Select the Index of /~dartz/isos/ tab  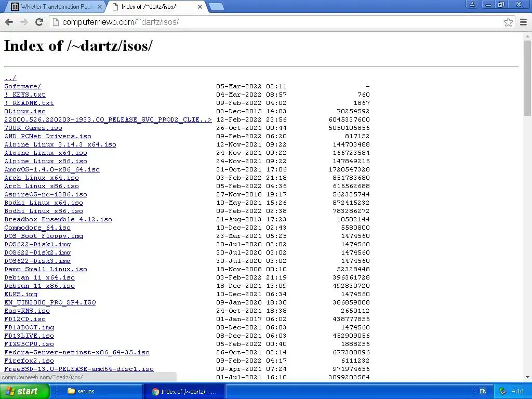tap(156, 7)
